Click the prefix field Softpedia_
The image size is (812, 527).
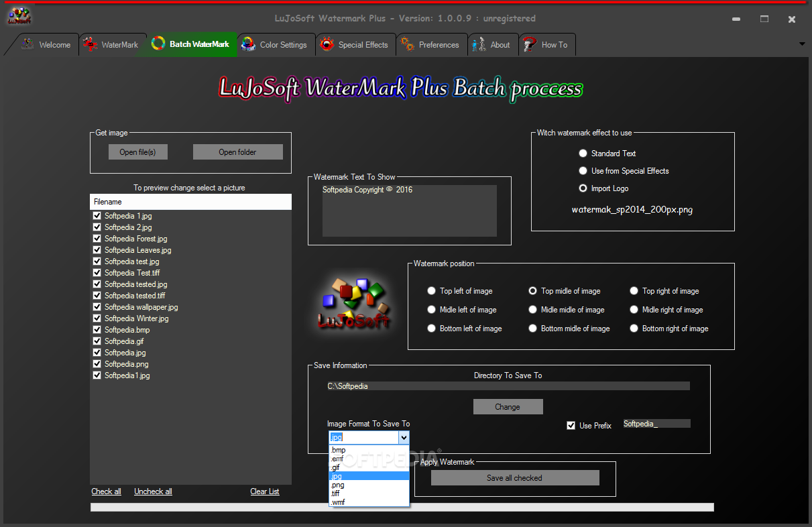pyautogui.click(x=656, y=424)
